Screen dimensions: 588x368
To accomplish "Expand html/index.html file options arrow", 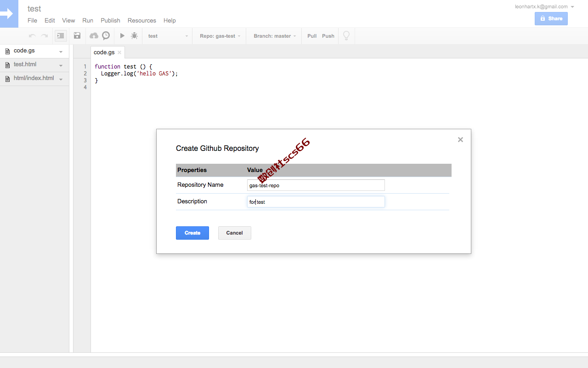I will (61, 79).
